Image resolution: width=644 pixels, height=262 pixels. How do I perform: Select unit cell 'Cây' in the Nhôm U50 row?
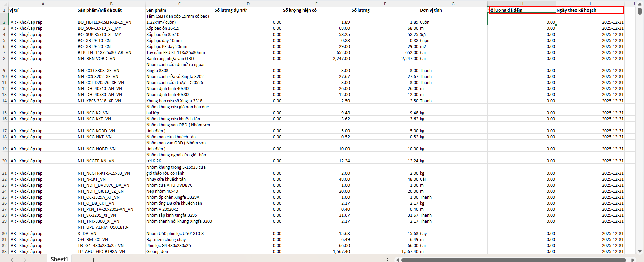[453, 230]
